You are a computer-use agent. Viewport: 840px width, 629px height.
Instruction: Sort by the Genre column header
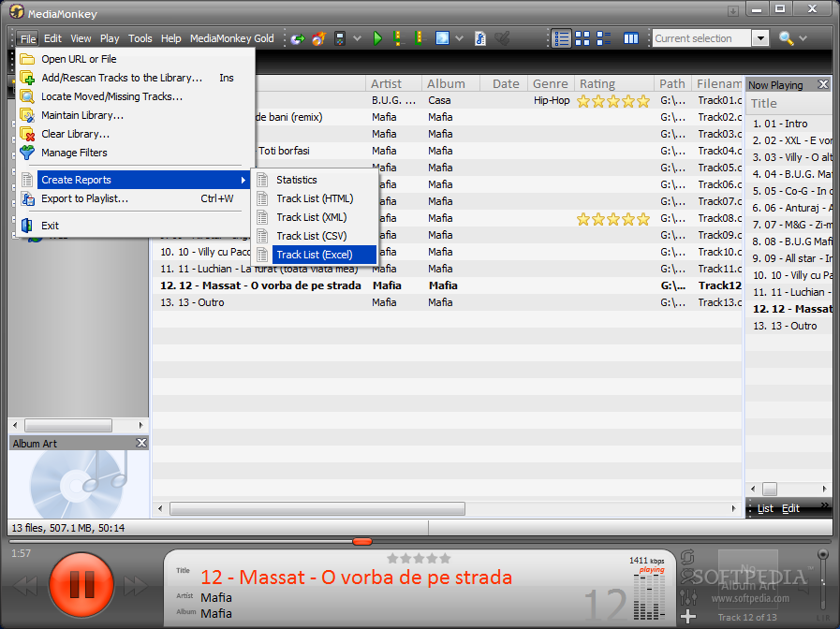[552, 84]
